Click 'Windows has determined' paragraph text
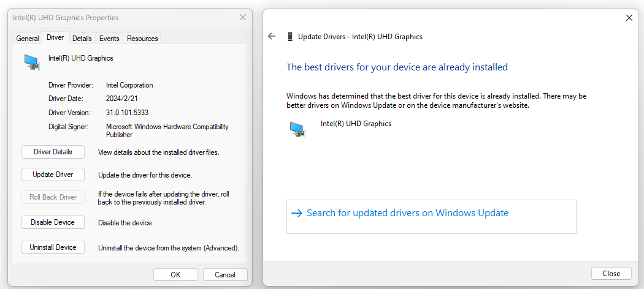The height and width of the screenshot is (289, 644). click(x=437, y=101)
